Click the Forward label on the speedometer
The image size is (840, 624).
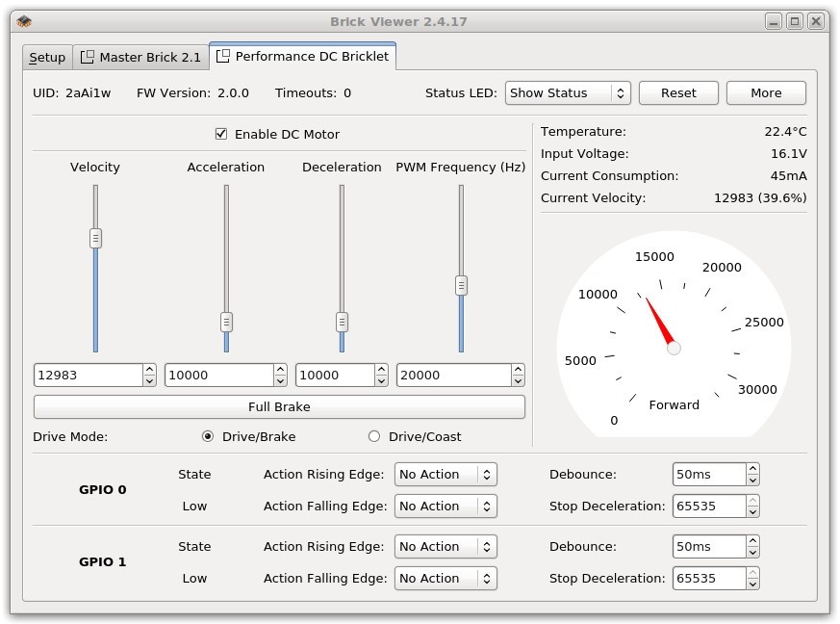pyautogui.click(x=674, y=405)
